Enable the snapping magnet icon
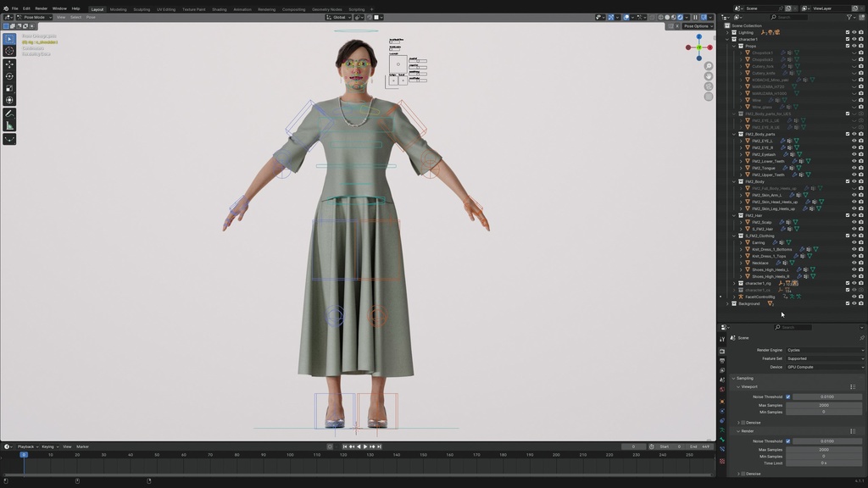868x488 pixels. [x=610, y=17]
